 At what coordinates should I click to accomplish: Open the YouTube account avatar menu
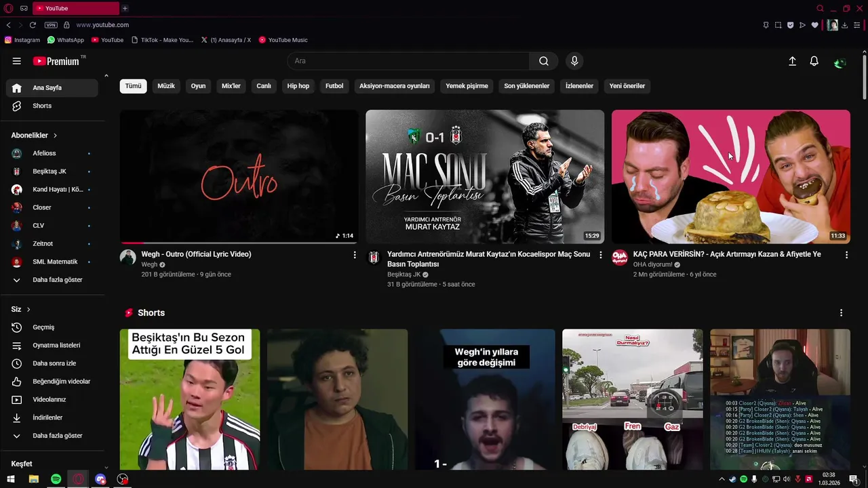(840, 62)
